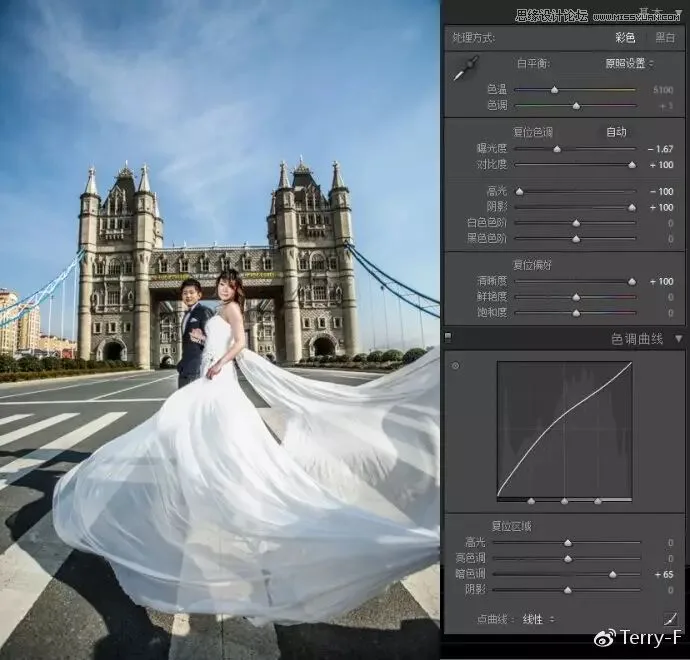
Task: Click the tone curve targeted adjustment icon
Action: (455, 366)
